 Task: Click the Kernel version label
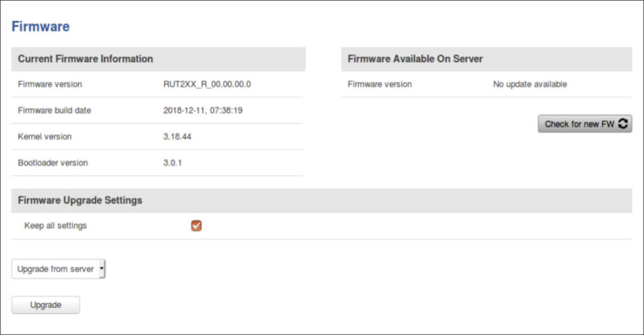point(45,136)
